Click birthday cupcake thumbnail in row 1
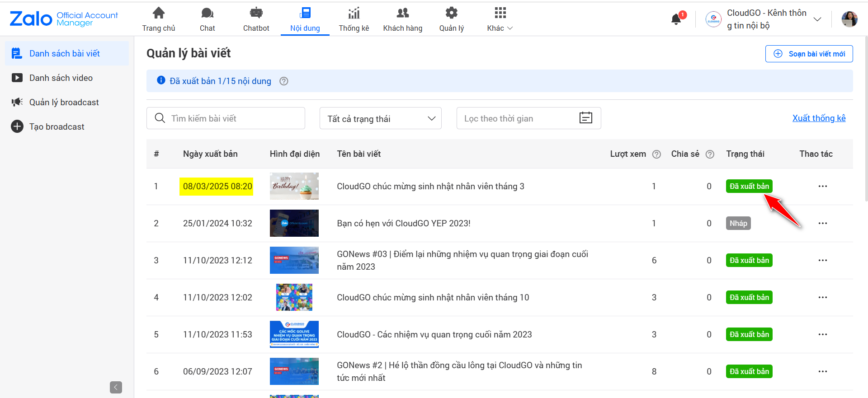 click(x=294, y=186)
